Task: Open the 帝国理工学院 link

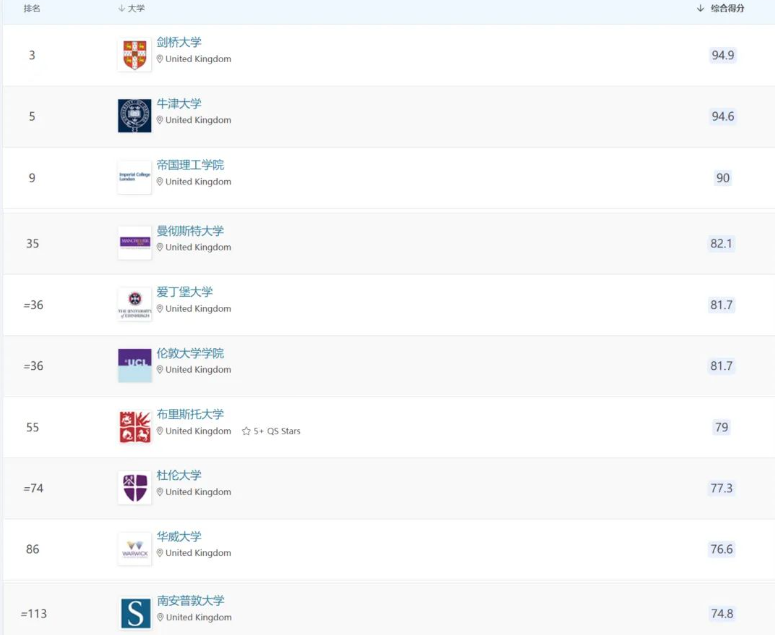Action: point(190,165)
